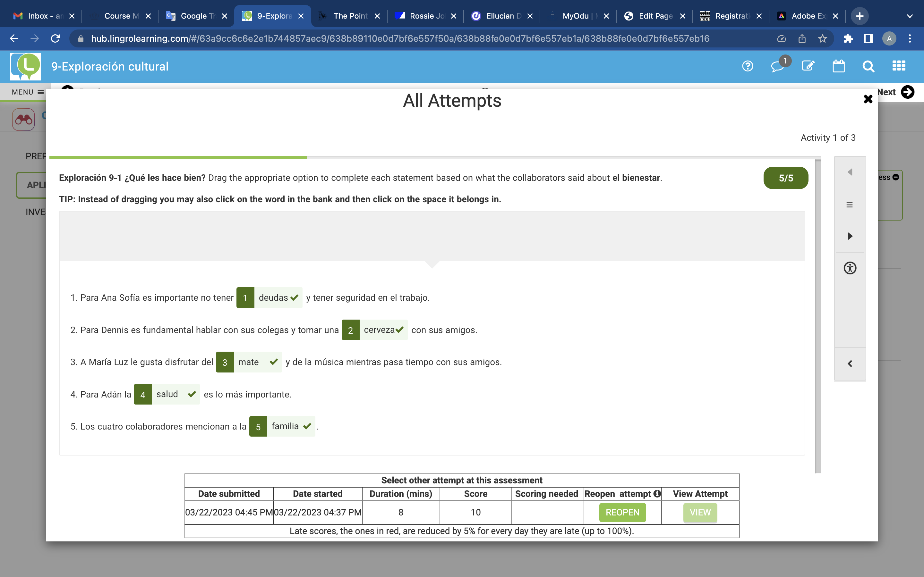Viewport: 924px width, 577px height.
Task: Open the apps grid icon
Action: coord(899,66)
